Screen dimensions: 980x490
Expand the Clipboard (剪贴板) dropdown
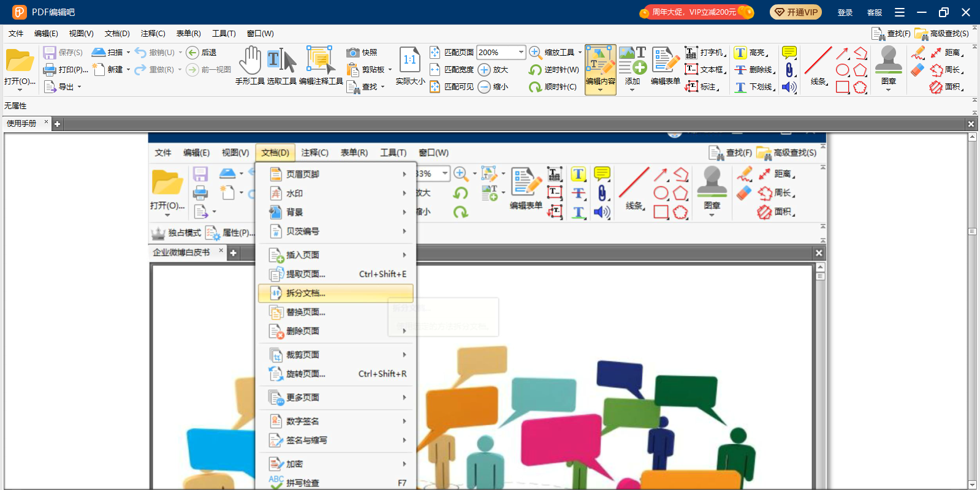(x=390, y=70)
